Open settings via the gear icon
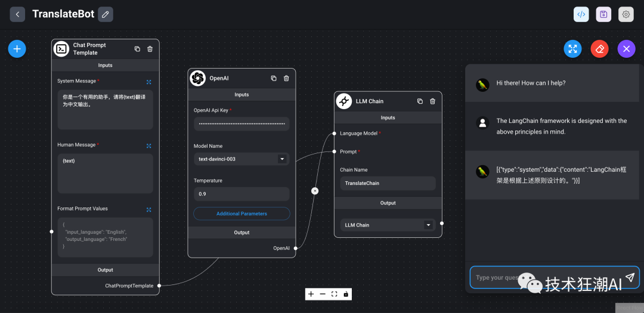This screenshot has height=313, width=644. 626,14
